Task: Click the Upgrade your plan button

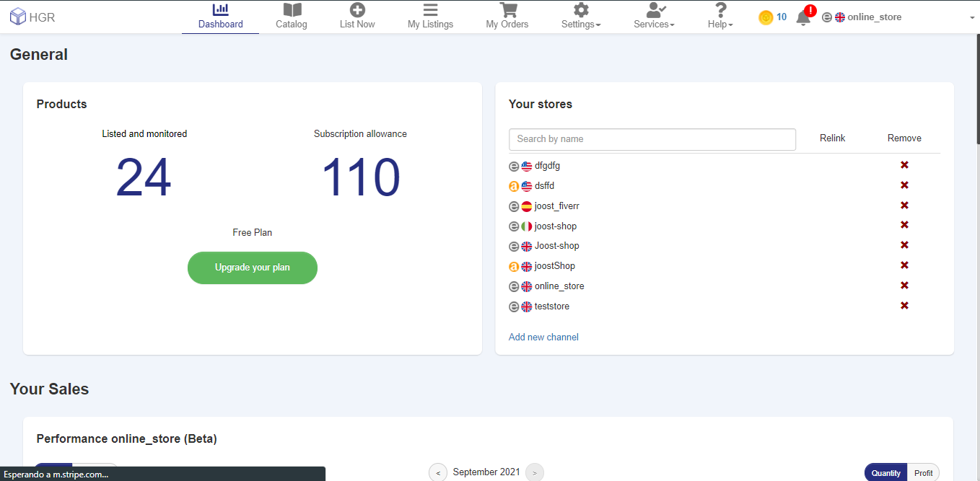Action: (x=253, y=268)
